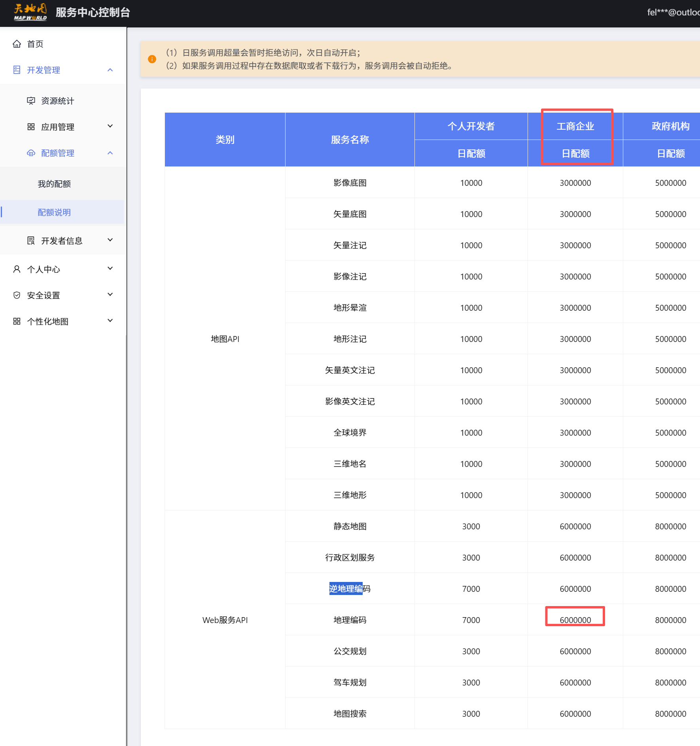700x746 pixels.
Task: Click the Tianditu MapWorld logo
Action: tap(30, 12)
